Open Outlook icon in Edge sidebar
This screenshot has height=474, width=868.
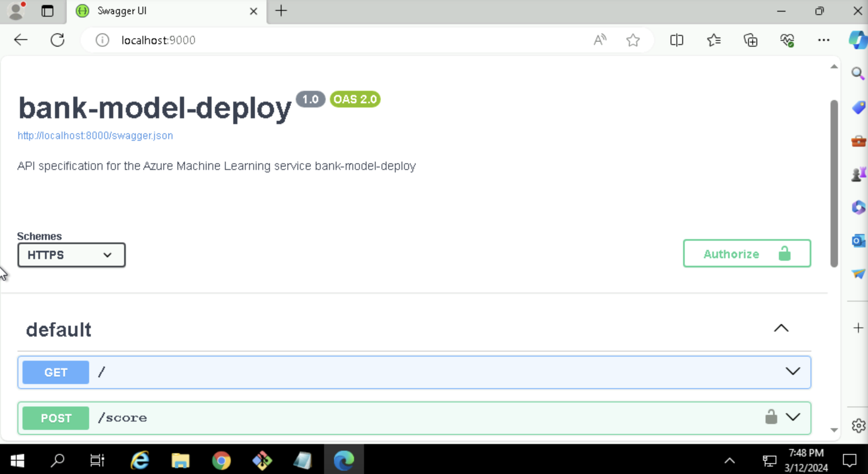858,240
